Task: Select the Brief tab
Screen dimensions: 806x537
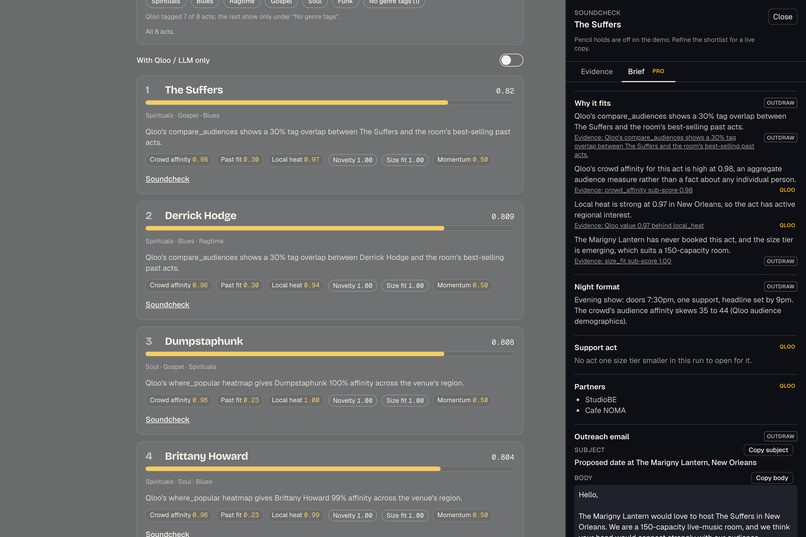Action: tap(636, 71)
